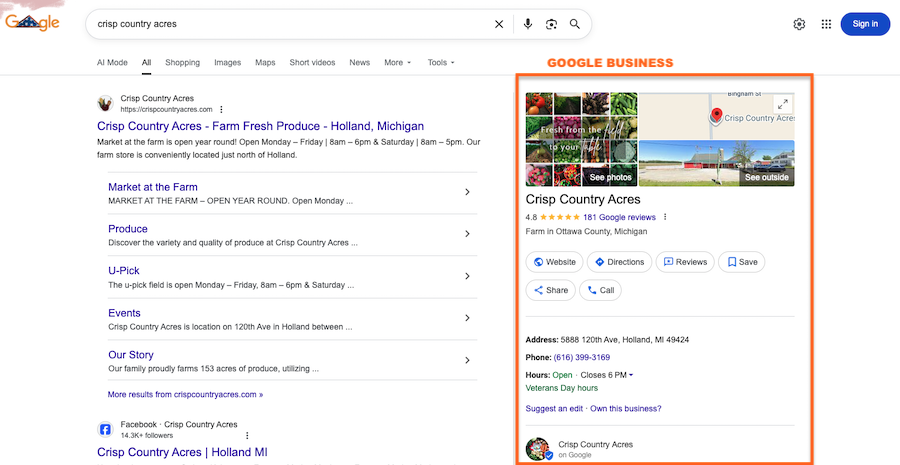Click Suggest an edit link
The width and height of the screenshot is (900, 465).
click(554, 409)
